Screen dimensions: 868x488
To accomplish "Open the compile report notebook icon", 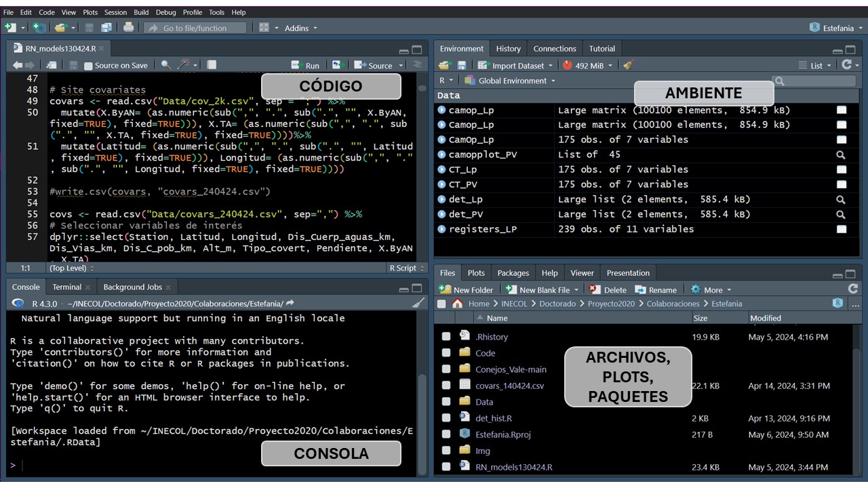I will click(212, 65).
